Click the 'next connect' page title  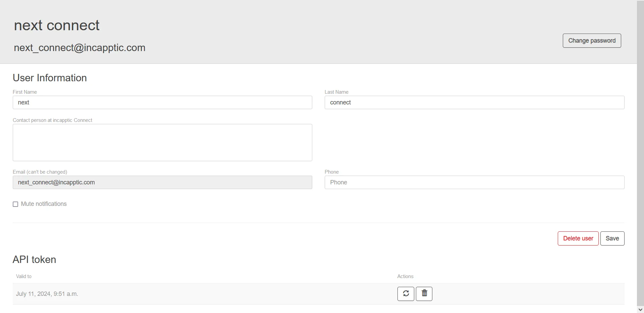[x=57, y=25]
